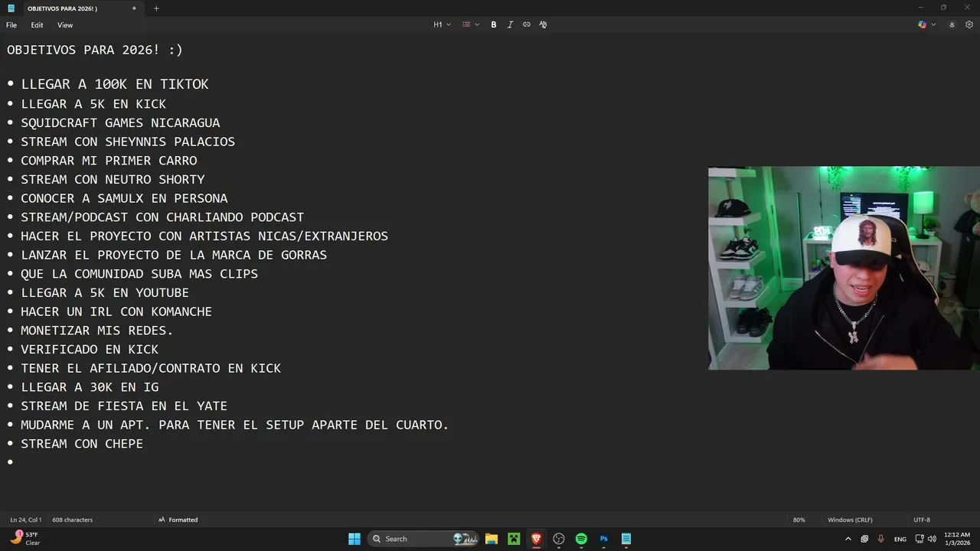
Task: Click the account profile icon
Action: pyautogui.click(x=952, y=24)
